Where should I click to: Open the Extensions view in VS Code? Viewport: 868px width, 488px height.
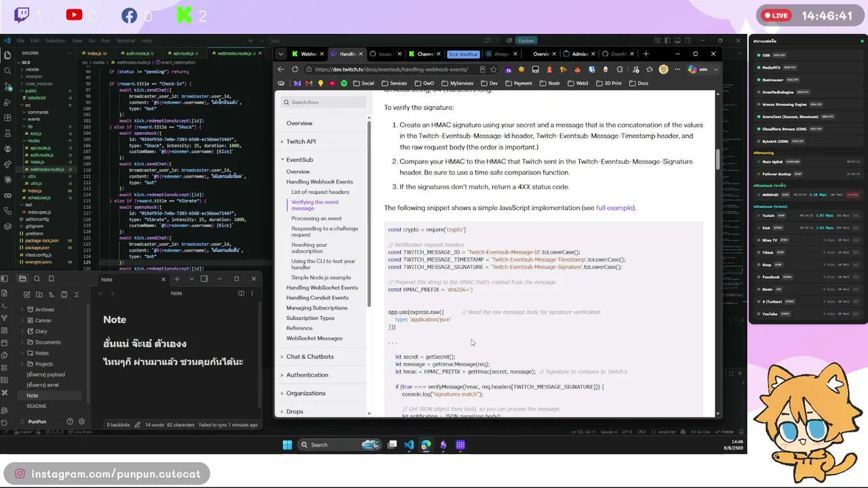(7, 119)
